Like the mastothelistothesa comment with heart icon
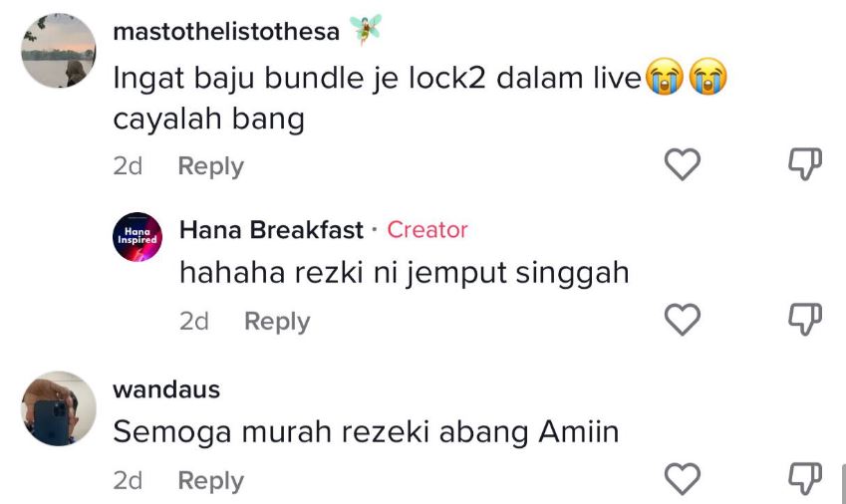 [x=682, y=164]
